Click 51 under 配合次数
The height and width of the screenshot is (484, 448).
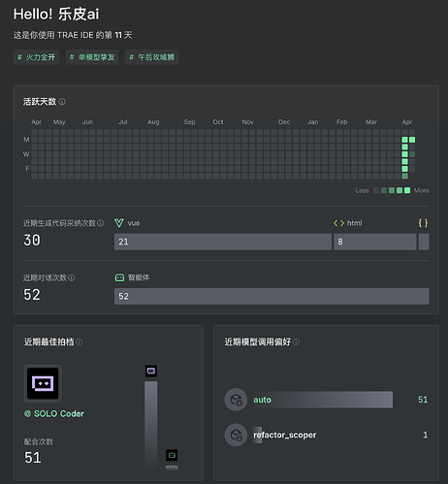click(x=33, y=458)
